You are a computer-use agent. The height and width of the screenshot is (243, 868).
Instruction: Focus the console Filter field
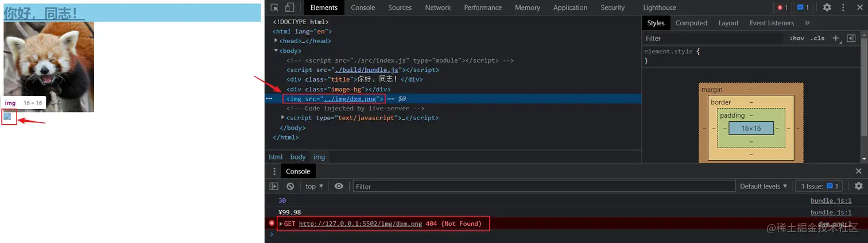click(544, 186)
